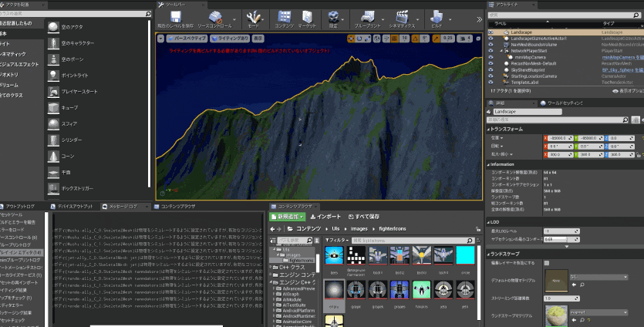This screenshot has height=327, width=644.
Task: Open the Perspective viewport mode dropdown
Action: point(187,38)
